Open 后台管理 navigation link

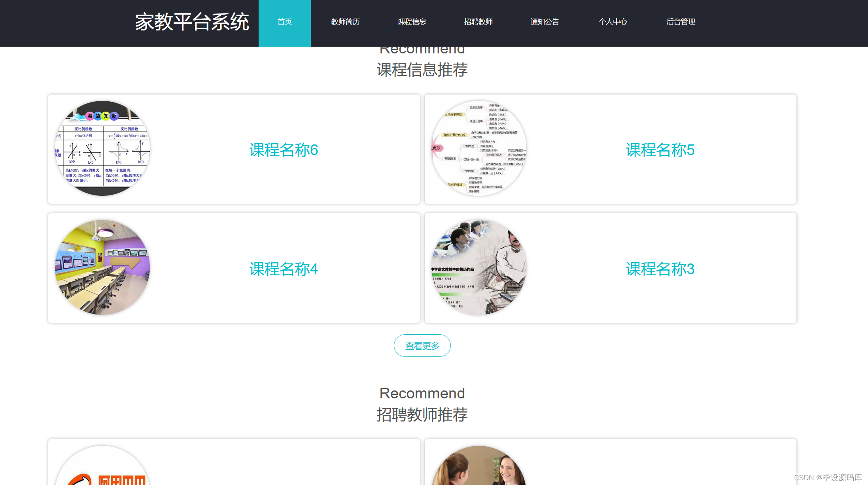tap(681, 22)
